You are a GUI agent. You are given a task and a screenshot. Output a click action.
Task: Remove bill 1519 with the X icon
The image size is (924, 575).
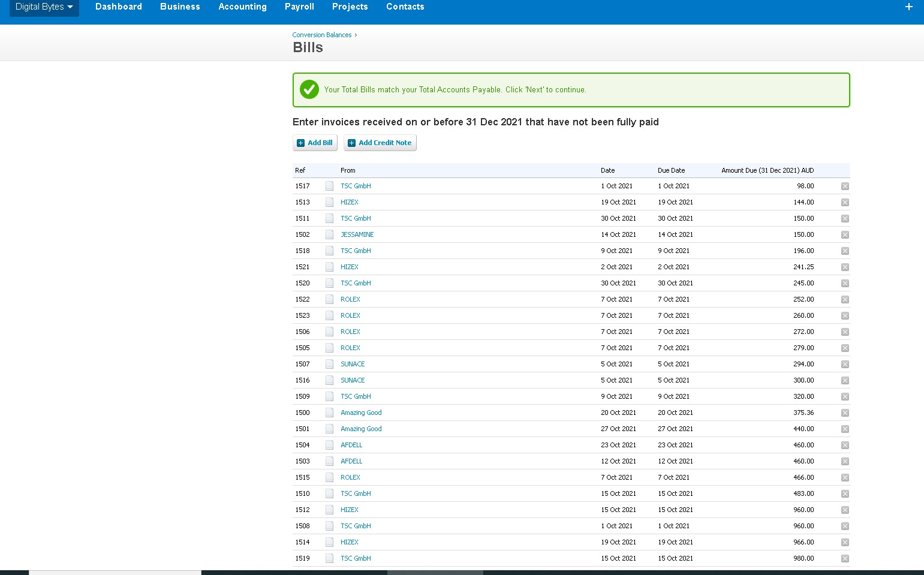[845, 559]
